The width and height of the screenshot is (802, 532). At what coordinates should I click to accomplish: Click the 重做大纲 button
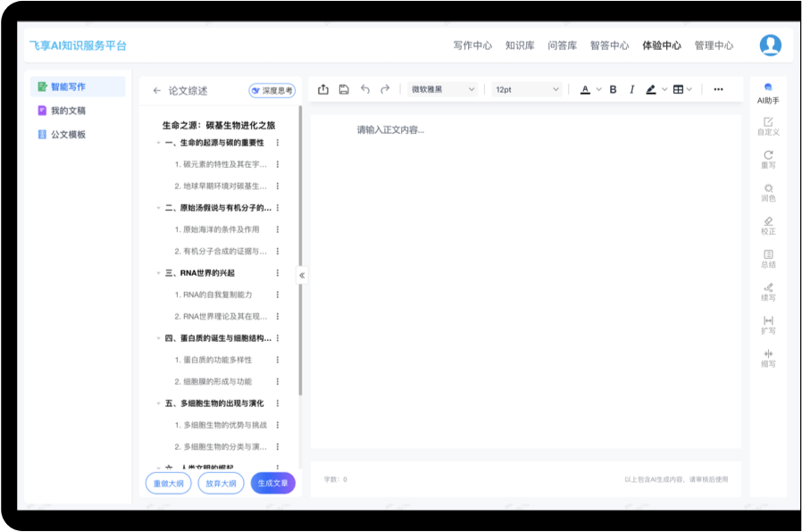click(168, 483)
